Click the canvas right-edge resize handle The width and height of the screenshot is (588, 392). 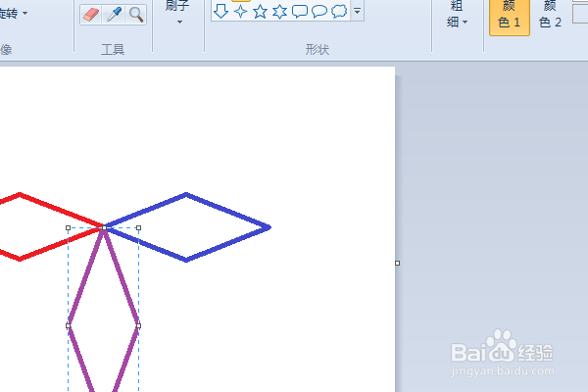[x=398, y=263]
